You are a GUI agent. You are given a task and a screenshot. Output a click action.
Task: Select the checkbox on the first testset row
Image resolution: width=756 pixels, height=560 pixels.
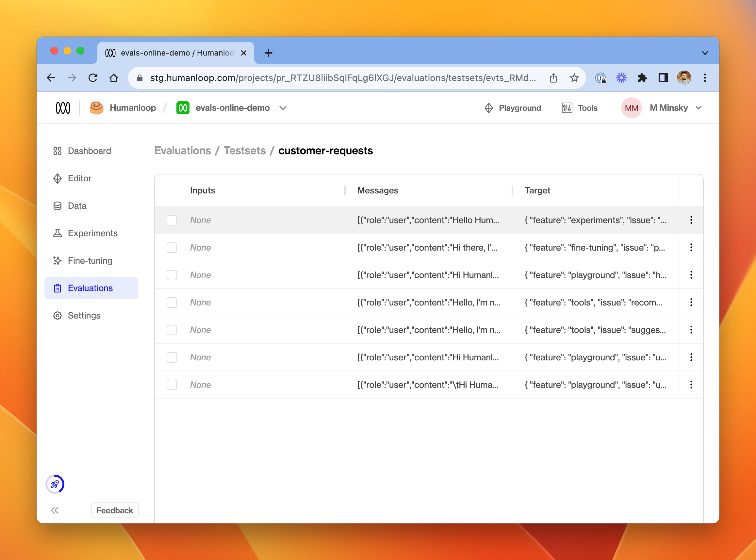[172, 220]
